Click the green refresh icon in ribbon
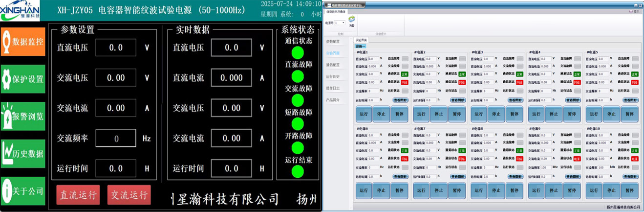 (x=351, y=20)
